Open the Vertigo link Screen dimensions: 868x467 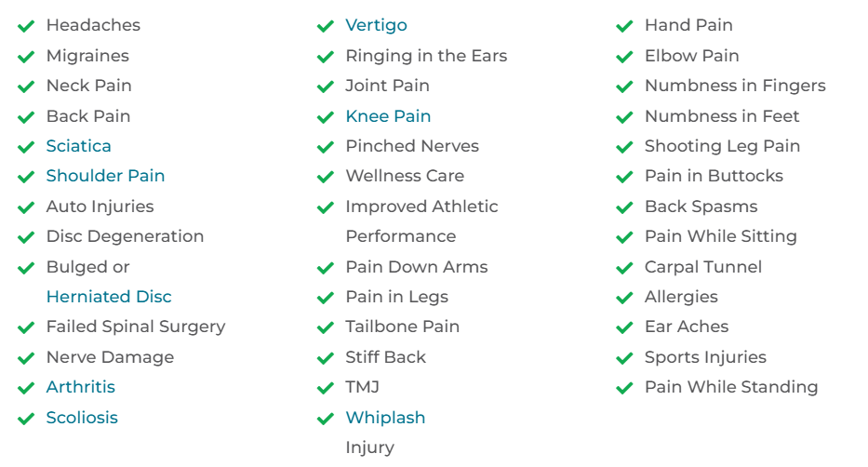pos(376,25)
